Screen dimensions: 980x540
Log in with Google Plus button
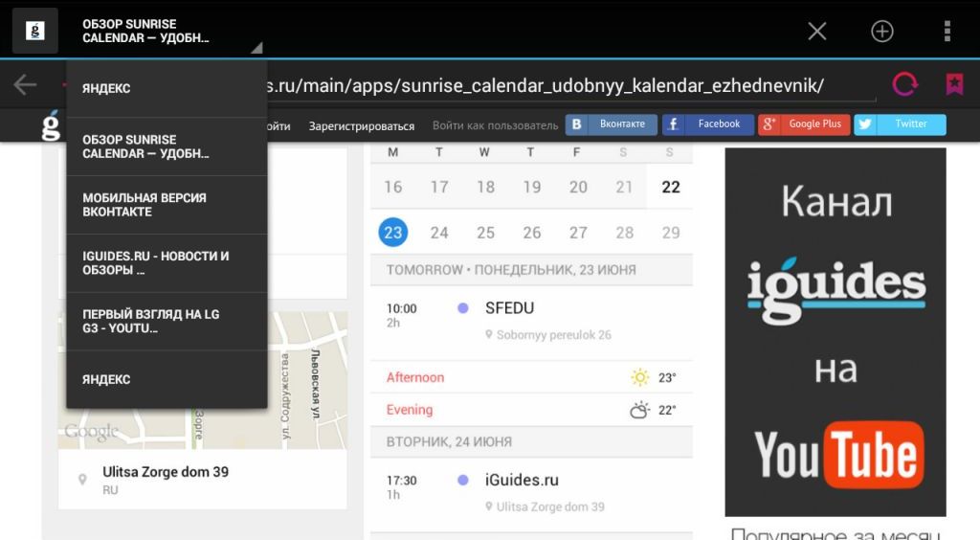pyautogui.click(x=804, y=124)
